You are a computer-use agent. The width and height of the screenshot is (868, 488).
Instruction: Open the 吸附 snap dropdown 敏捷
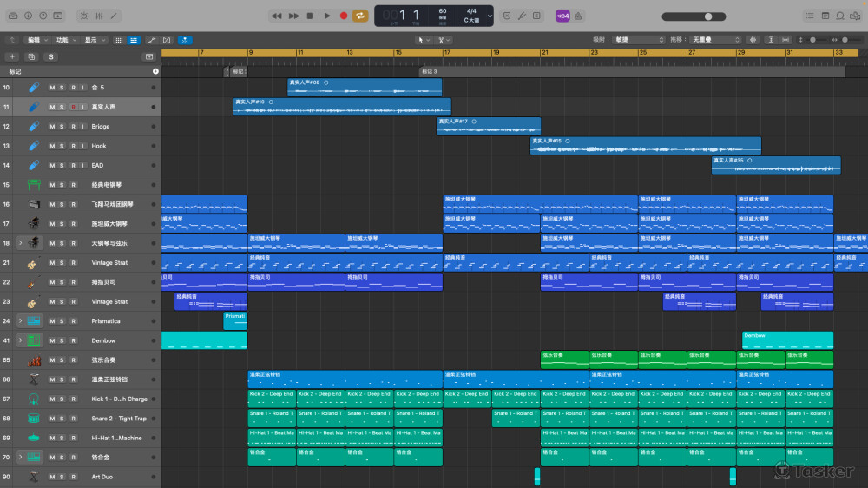point(639,40)
